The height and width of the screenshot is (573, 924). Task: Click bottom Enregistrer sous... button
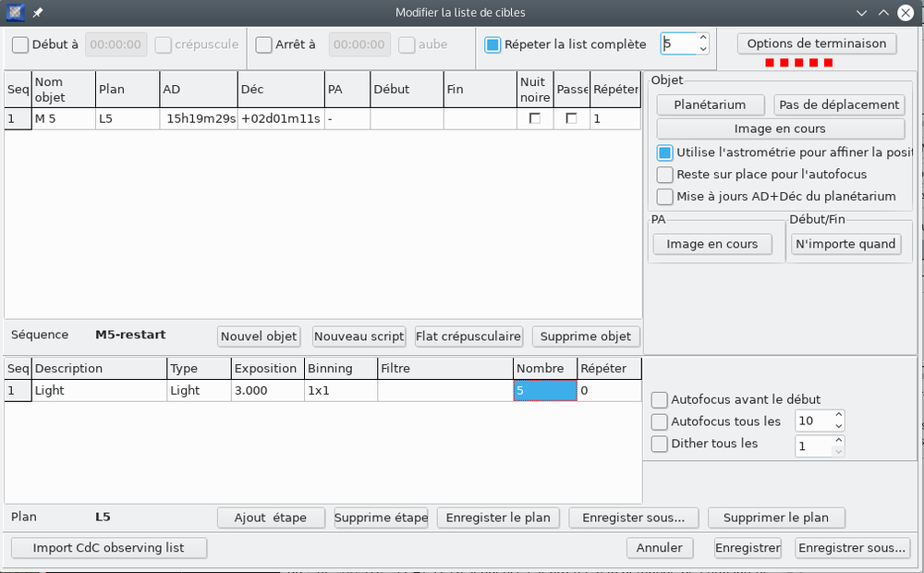click(852, 548)
